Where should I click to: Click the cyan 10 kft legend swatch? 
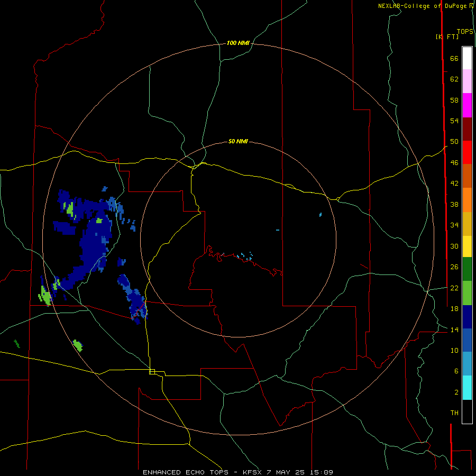pos(467,388)
